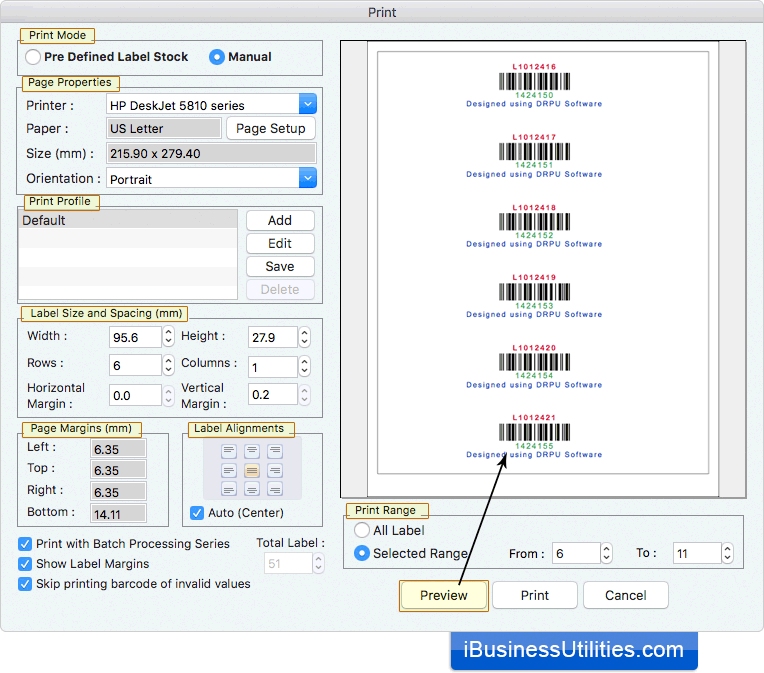Viewport: 764px width, 673px height.
Task: Add a new print profile
Action: coord(280,221)
